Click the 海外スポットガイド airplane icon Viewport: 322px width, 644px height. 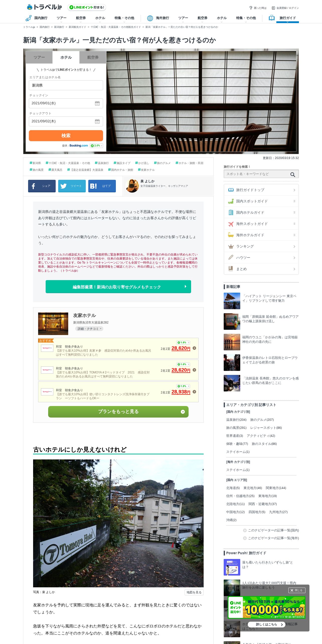coord(231,224)
